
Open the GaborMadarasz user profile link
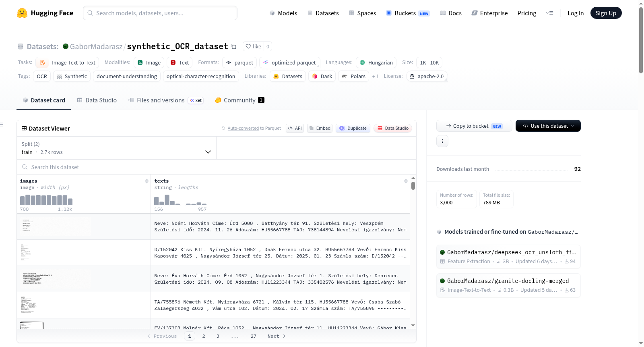point(96,46)
